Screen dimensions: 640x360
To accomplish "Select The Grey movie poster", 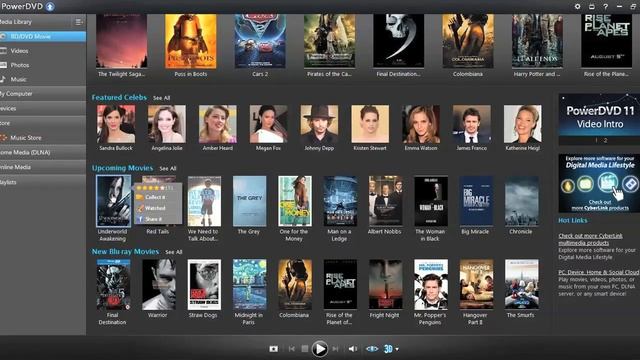I will (x=249, y=201).
